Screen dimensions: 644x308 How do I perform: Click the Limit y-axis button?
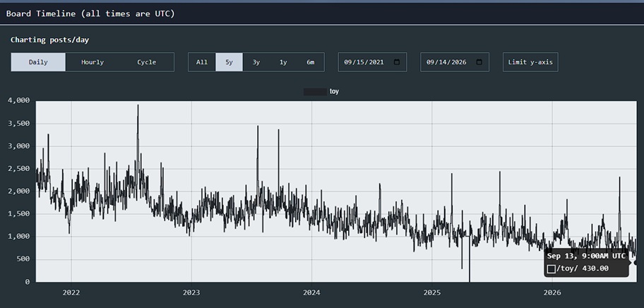point(530,62)
